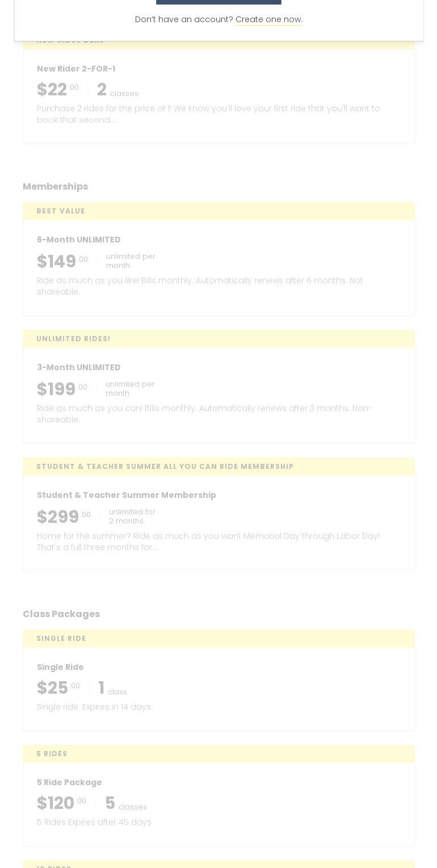Click the $25 single class price
Viewport: 437px width, 868px height.
coord(53,688)
